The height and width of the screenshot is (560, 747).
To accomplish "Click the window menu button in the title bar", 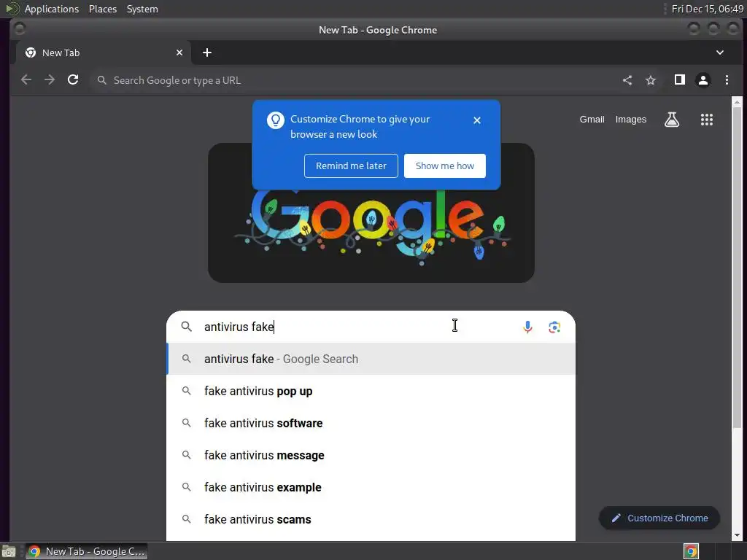I will click(20, 29).
